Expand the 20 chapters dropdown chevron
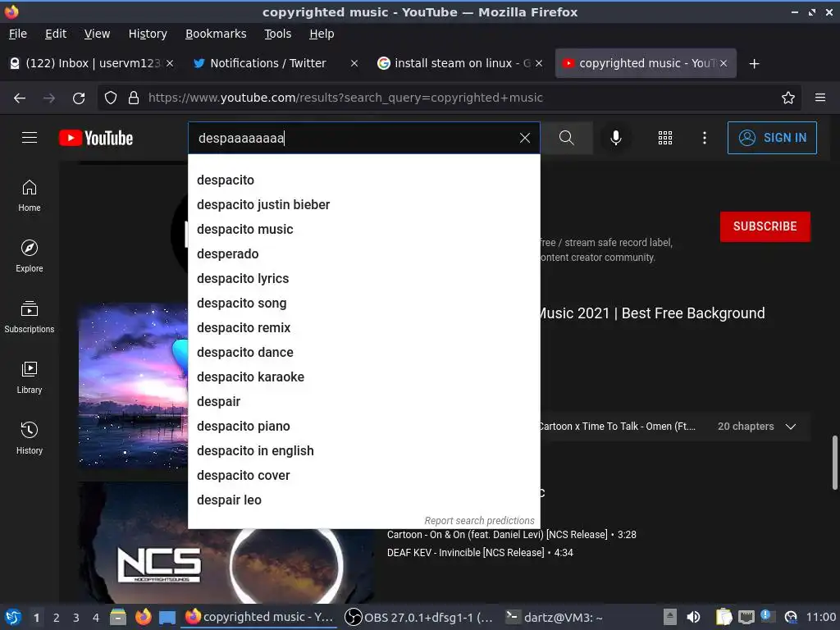 pyautogui.click(x=791, y=427)
